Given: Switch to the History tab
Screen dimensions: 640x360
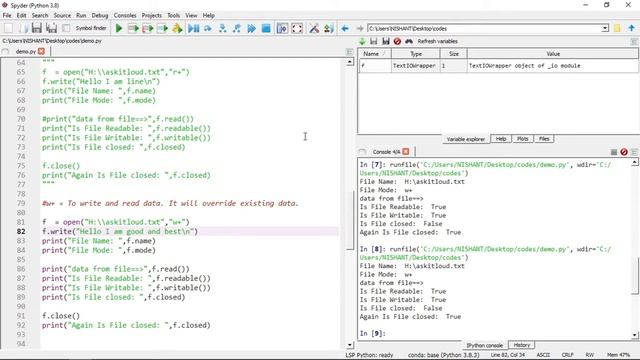Looking at the screenshot, I should pos(522,345).
